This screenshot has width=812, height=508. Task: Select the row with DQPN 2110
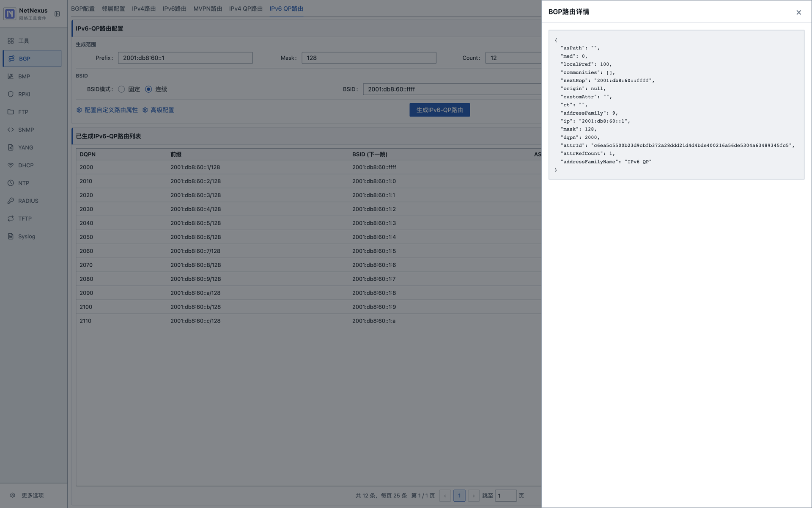(309, 321)
